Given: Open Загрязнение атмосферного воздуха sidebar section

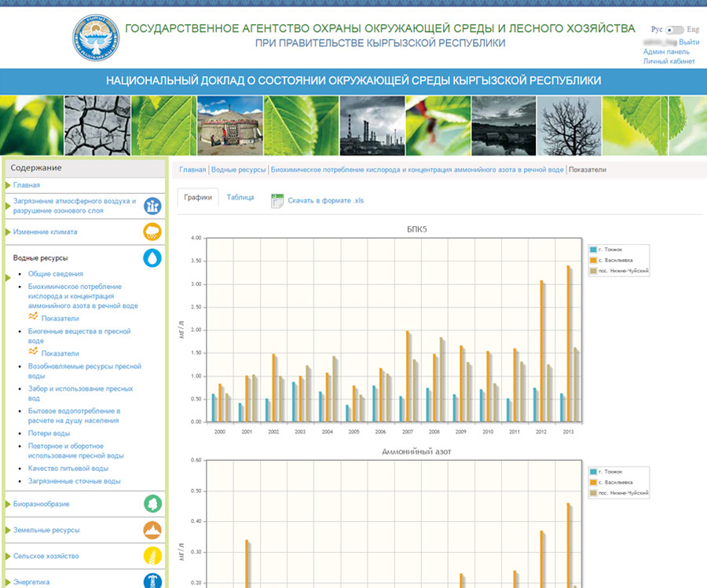Looking at the screenshot, I should 75,206.
